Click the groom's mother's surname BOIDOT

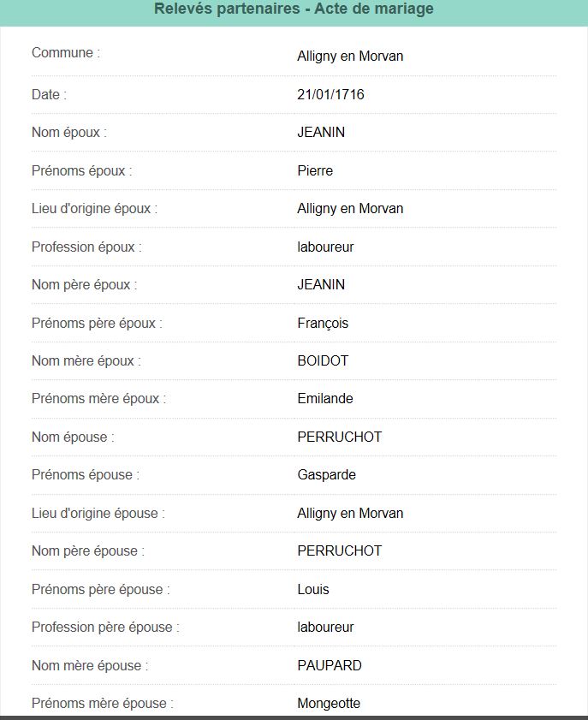click(323, 361)
